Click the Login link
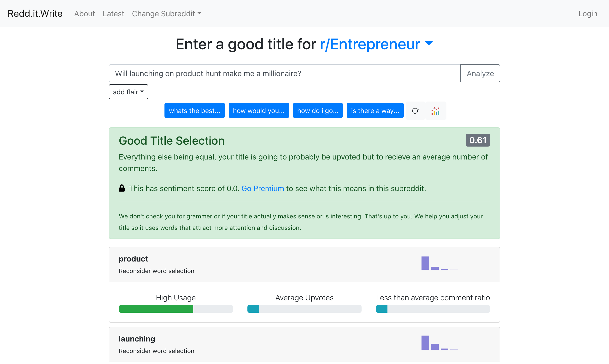This screenshot has height=364, width=609. [x=588, y=13]
